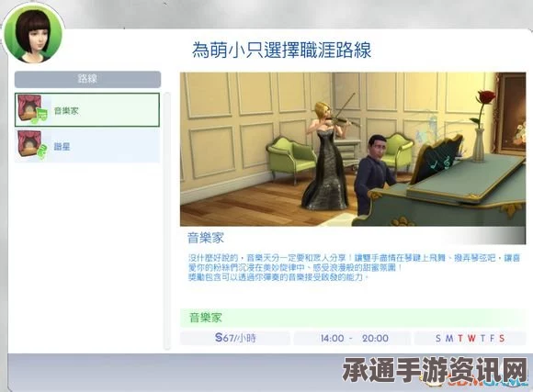Viewport: 533px width, 392px height.
Task: Click the branch list vertical scrollbar
Action: 167,221
